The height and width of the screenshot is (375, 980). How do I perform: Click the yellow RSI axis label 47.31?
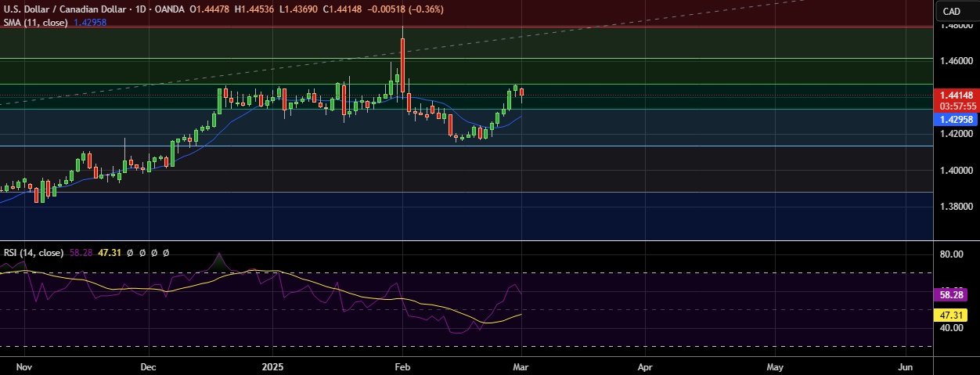(x=952, y=314)
